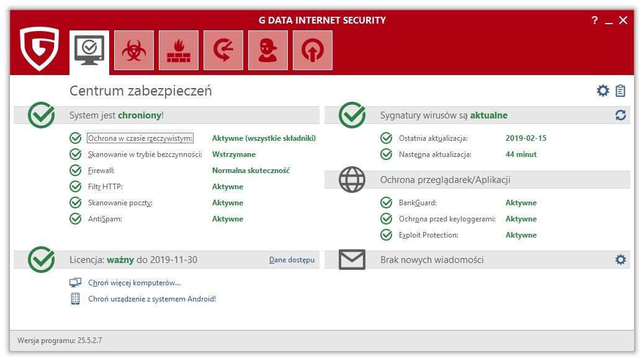Click the envelope messages icon
Viewport: 644px width, 361px height.
(x=352, y=259)
